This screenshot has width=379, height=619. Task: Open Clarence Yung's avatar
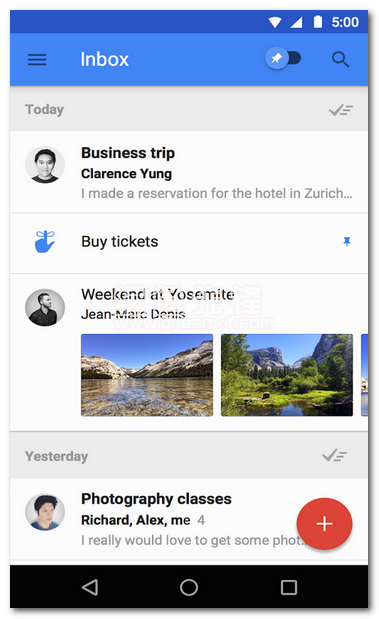point(45,165)
